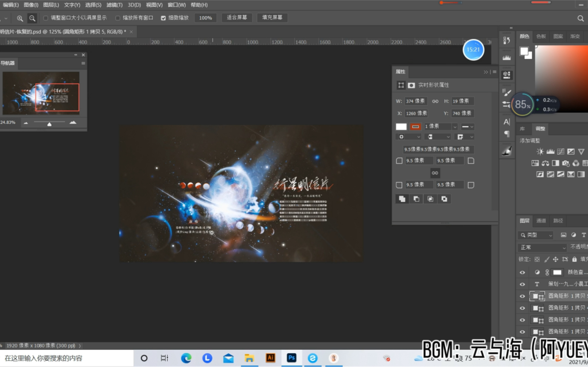Hide the 策划 text layer
Screen dimensions: 588x367
point(522,284)
